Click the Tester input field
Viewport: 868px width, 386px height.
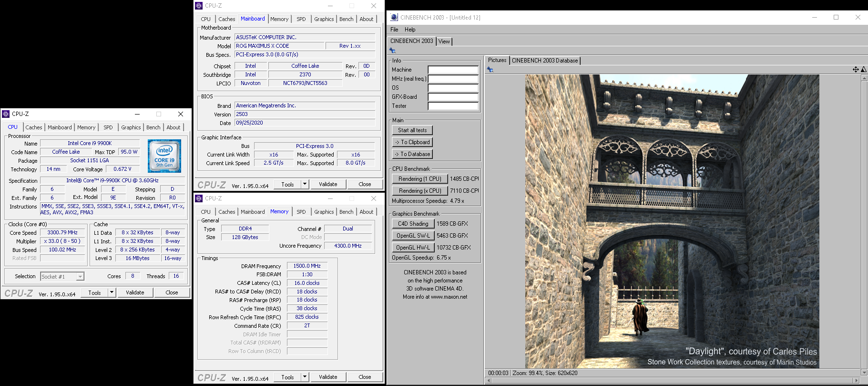(453, 106)
